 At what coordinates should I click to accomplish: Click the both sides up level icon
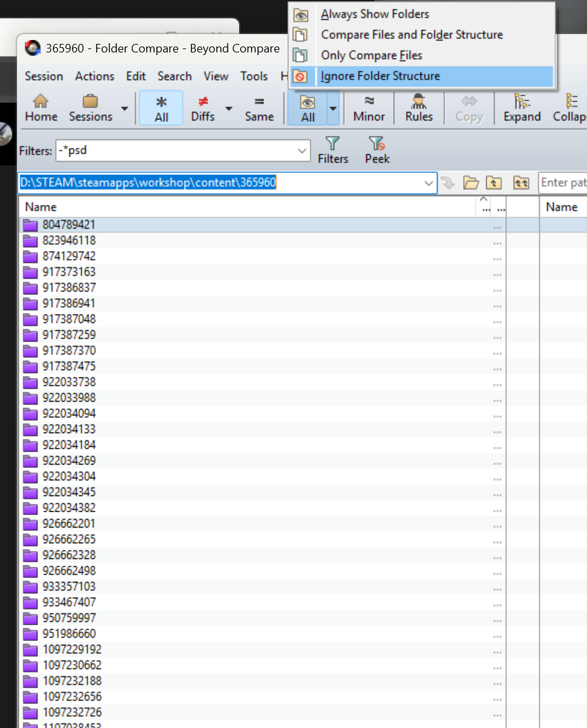[x=521, y=183]
